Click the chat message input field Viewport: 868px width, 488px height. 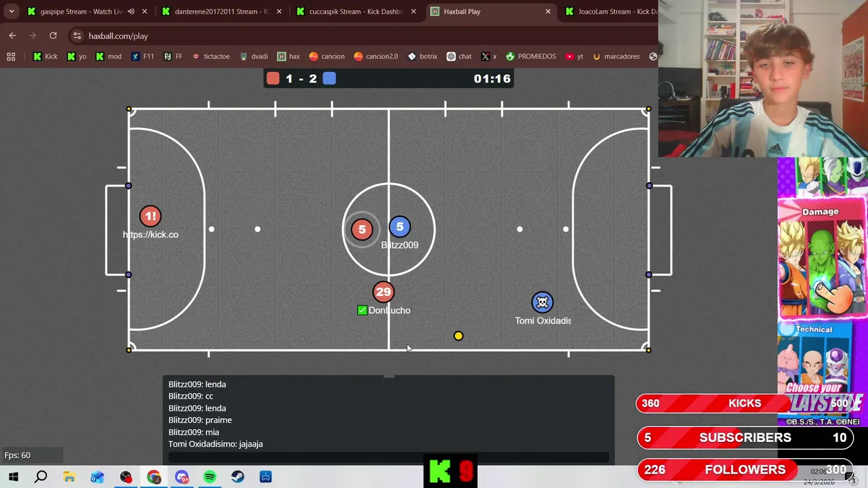389,457
